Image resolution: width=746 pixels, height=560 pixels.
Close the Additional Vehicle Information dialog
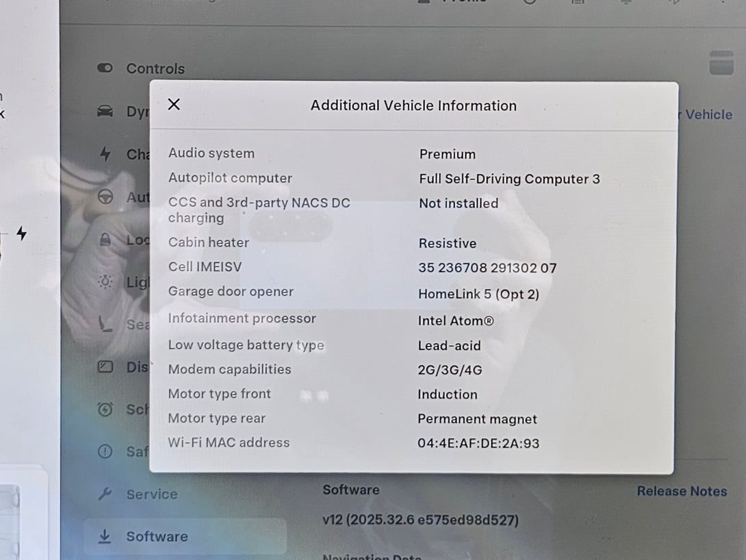point(174,104)
